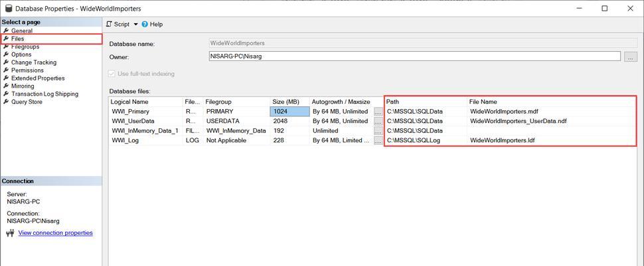
Task: Click the Script button icon
Action: tap(109, 24)
